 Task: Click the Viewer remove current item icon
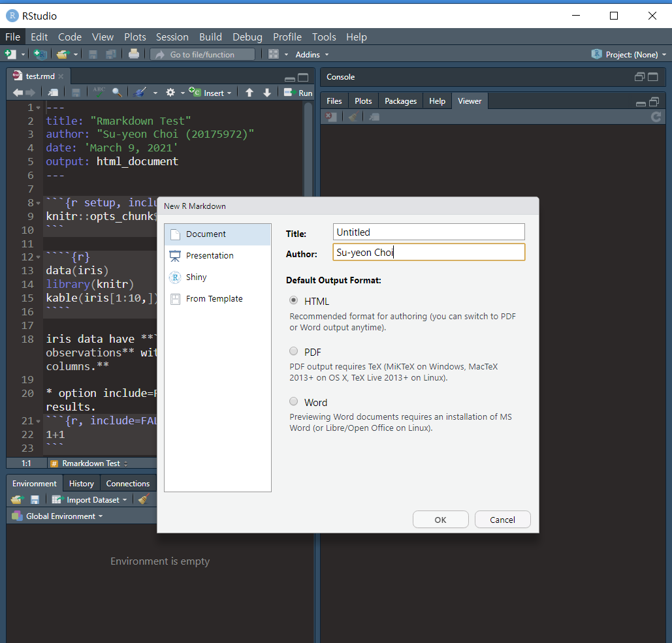[x=331, y=116]
